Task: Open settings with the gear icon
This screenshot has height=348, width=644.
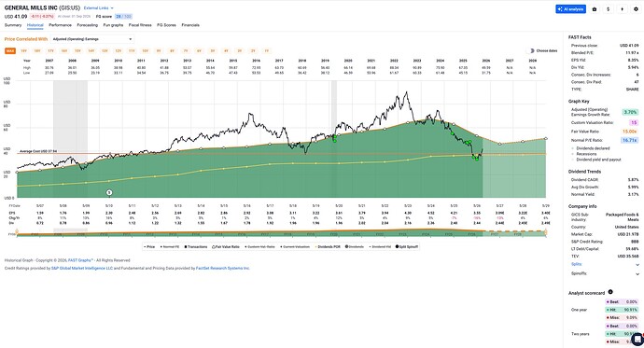Action: click(636, 9)
